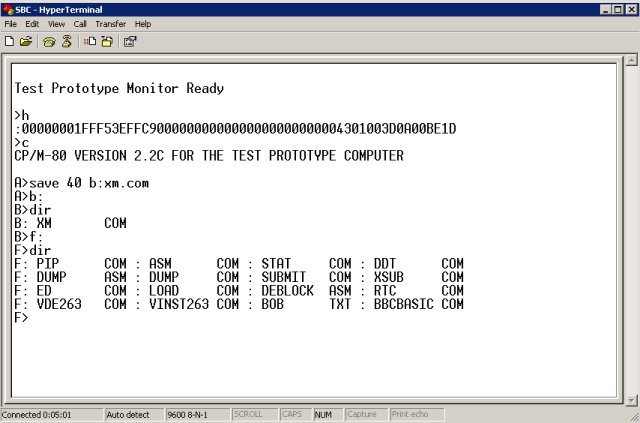
Task: Click PIP in the F: directory listing
Action: point(48,263)
